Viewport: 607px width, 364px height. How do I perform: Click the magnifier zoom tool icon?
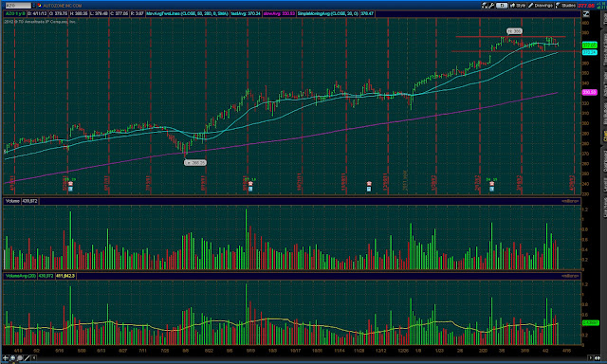[x=20, y=358]
